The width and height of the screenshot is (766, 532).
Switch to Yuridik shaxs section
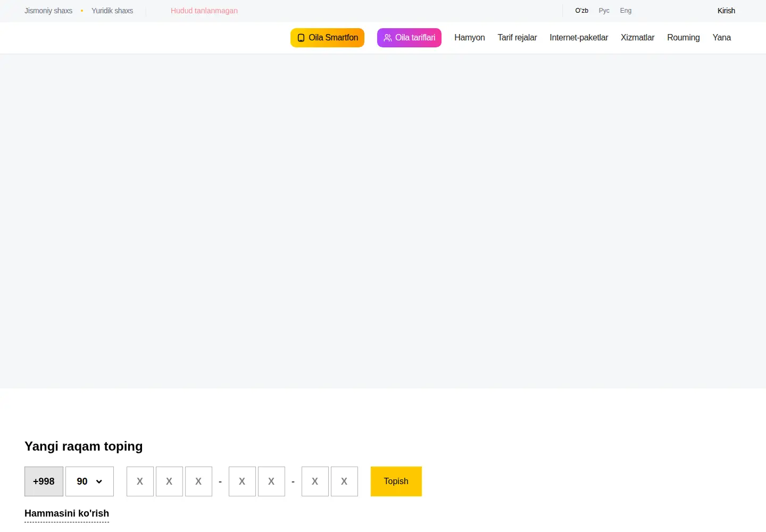(112, 11)
